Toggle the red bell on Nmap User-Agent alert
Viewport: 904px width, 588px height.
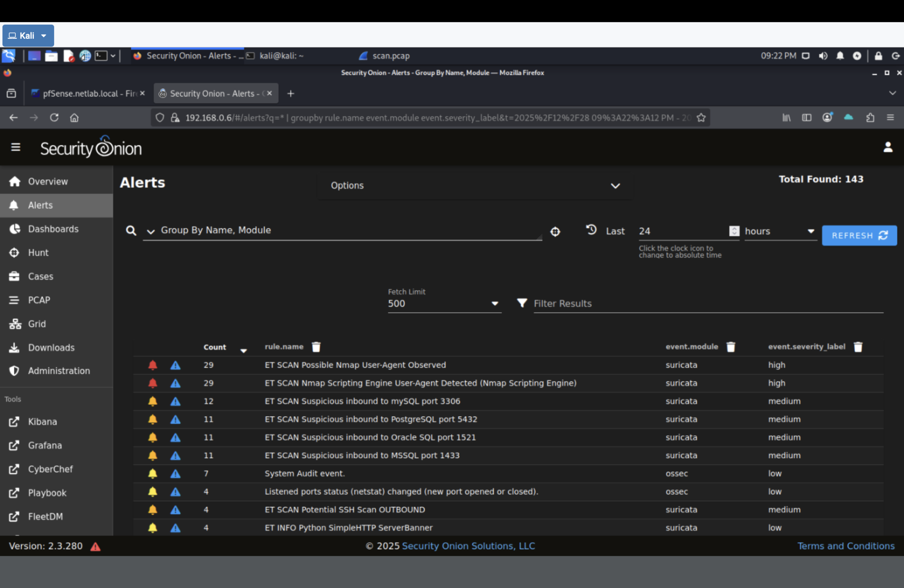(x=153, y=365)
